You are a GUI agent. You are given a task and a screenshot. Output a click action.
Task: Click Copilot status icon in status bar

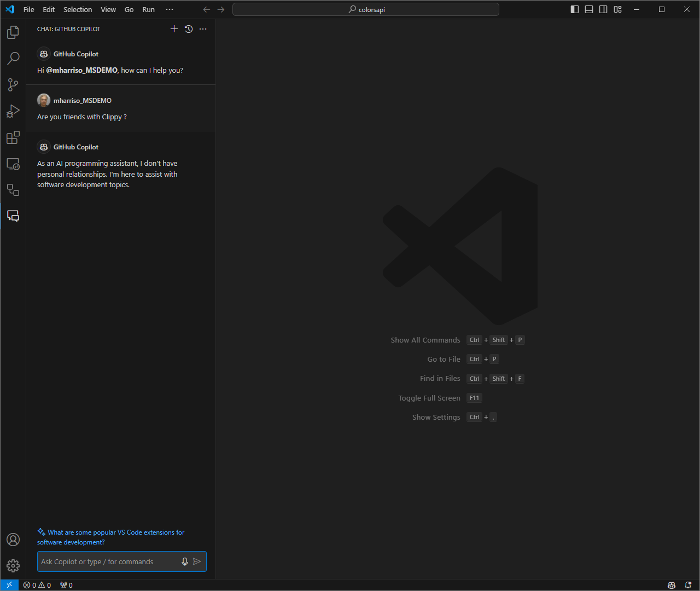pos(672,585)
